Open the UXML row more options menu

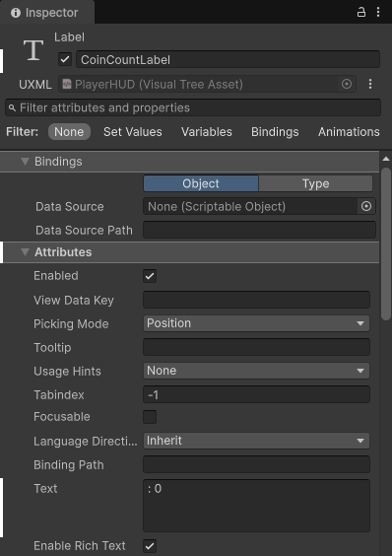pos(370,84)
